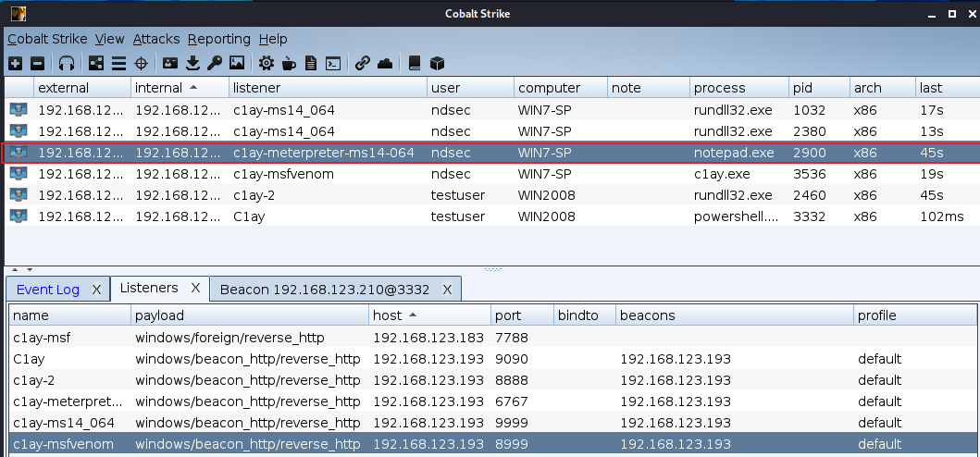
Task: Sort sessions by the computer column header
Action: pos(561,88)
